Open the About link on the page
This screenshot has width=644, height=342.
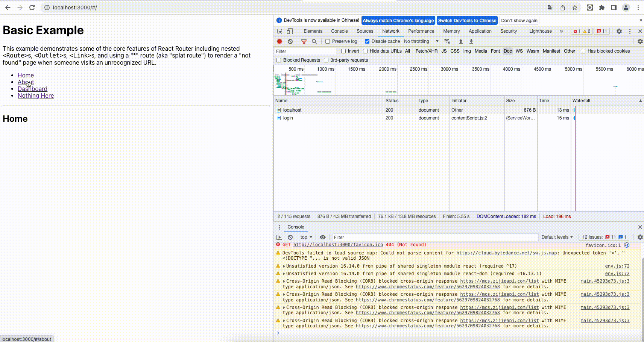click(x=26, y=82)
